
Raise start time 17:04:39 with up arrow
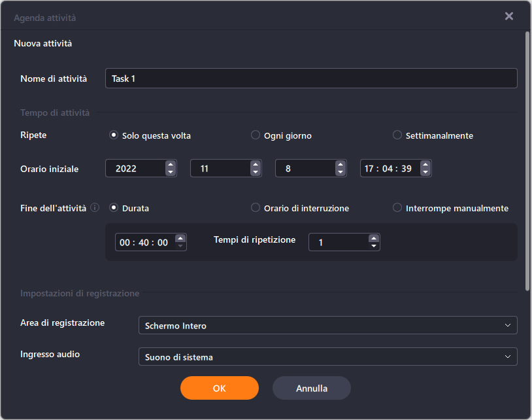(x=425, y=165)
